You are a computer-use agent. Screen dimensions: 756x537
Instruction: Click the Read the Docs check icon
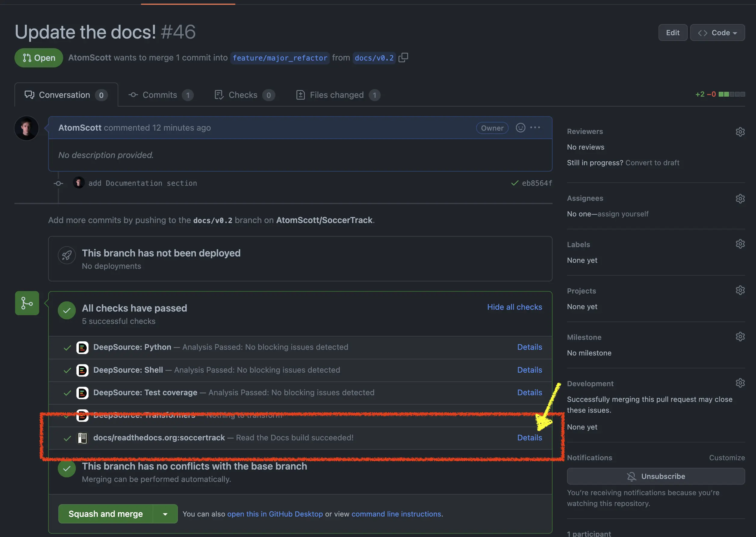[82, 438]
